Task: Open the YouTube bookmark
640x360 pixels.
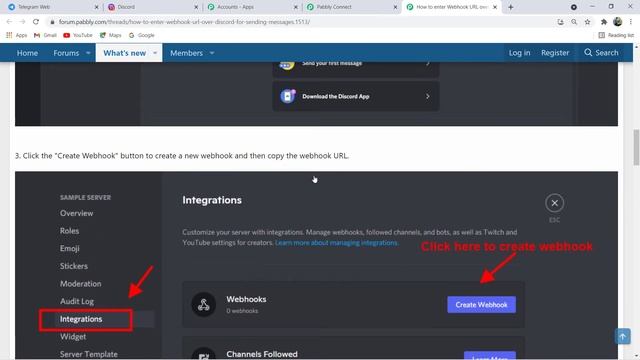Action: [x=78, y=35]
